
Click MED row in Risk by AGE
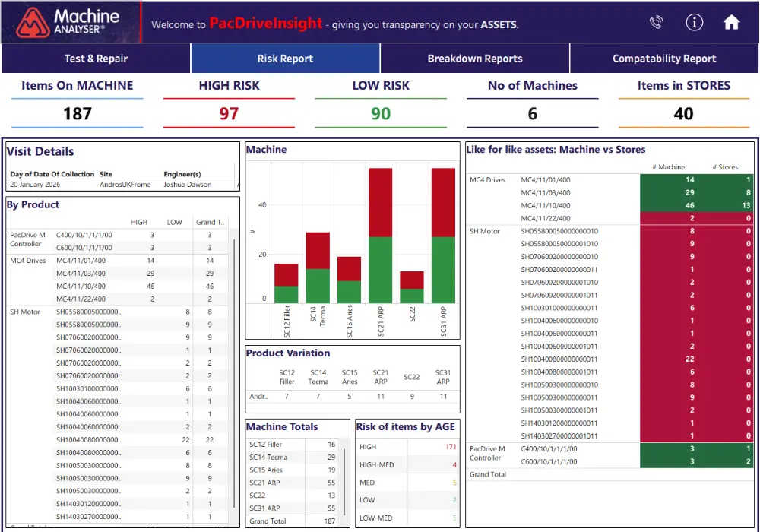(x=407, y=483)
